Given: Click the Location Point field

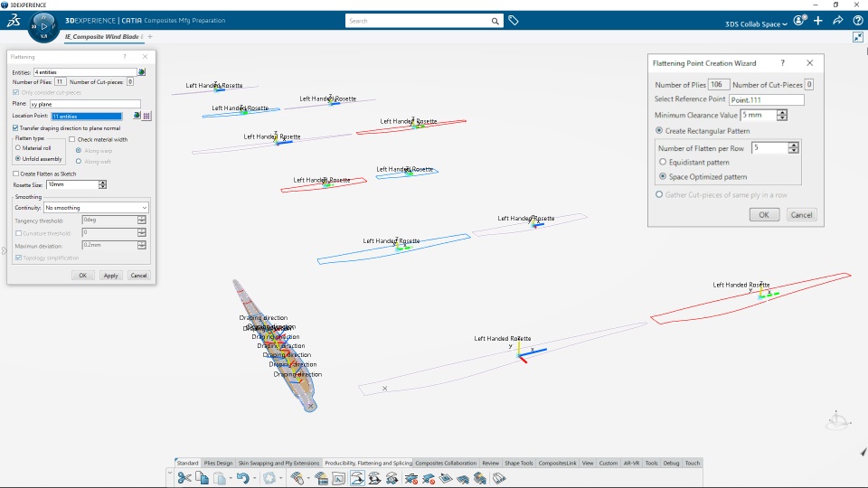Looking at the screenshot, I should (87, 117).
